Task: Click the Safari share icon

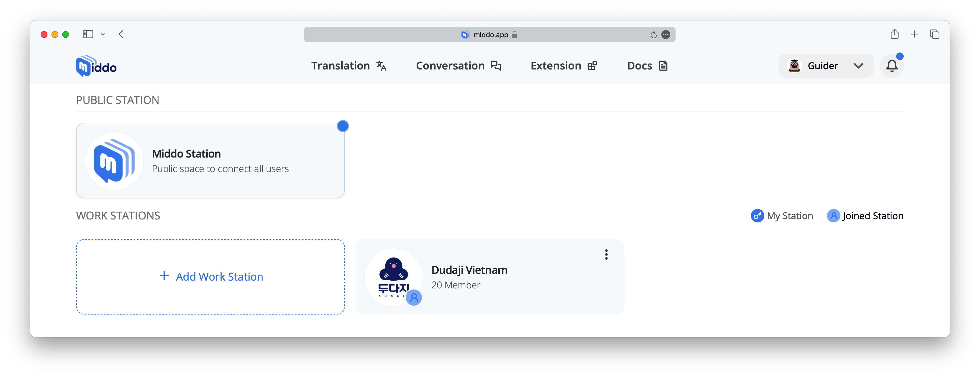Action: 894,34
